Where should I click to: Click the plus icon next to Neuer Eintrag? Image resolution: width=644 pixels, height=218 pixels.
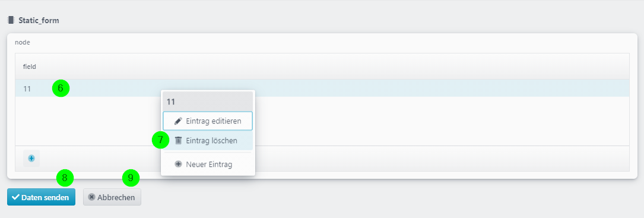(178, 164)
